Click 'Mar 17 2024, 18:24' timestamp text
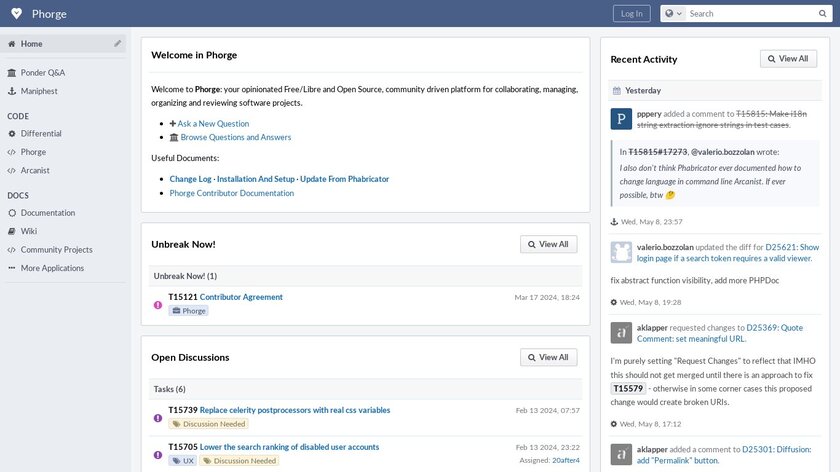Screen dimensions: 840x472 (x=547, y=297)
